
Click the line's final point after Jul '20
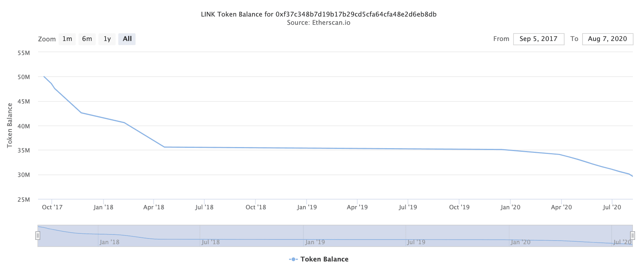(x=632, y=176)
